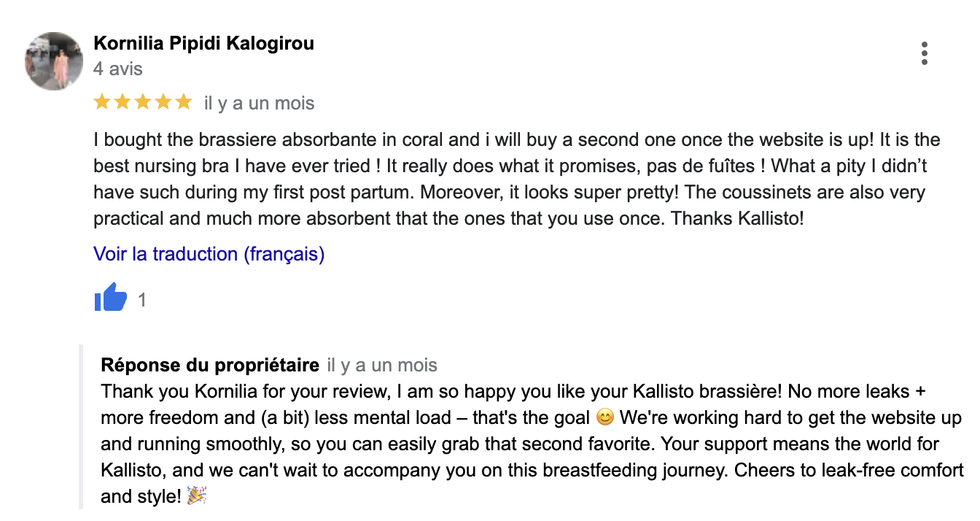This screenshot has width=980, height=521.
Task: Click the review's 'il y a un mois' timestamp
Action: pos(260,103)
